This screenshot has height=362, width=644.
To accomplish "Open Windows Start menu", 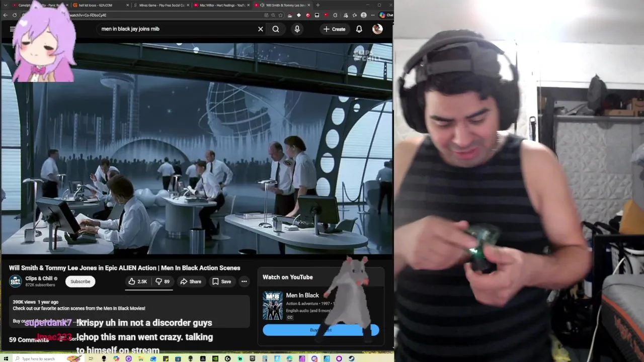I will (6, 358).
